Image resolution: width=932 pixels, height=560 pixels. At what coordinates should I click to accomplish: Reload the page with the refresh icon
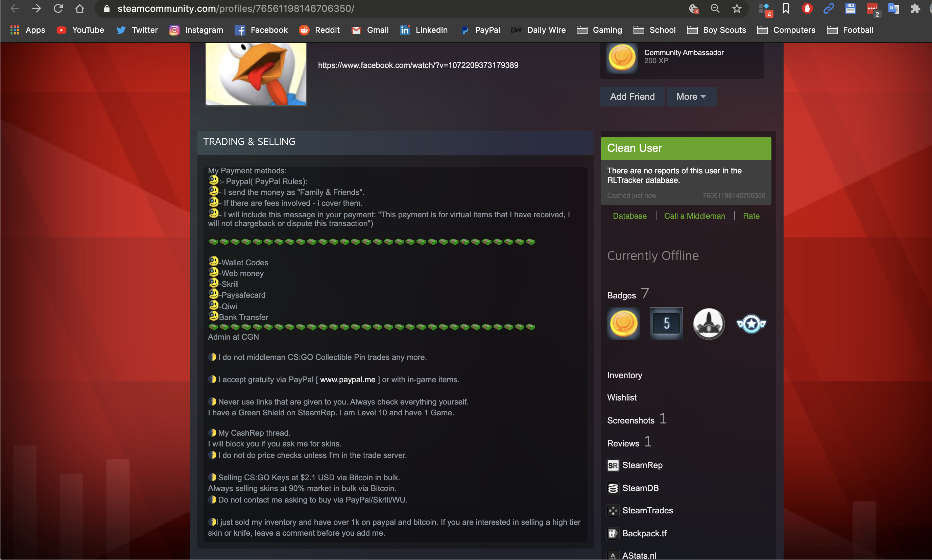coord(58,8)
